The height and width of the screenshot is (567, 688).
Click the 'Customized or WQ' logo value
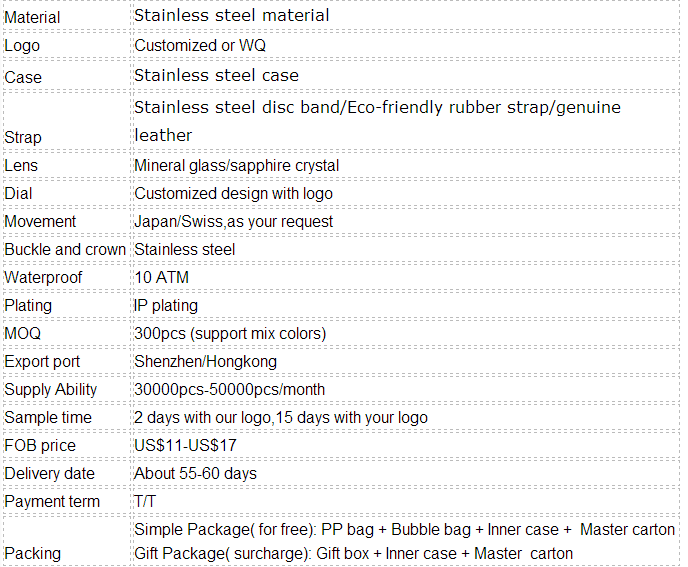pyautogui.click(x=200, y=45)
